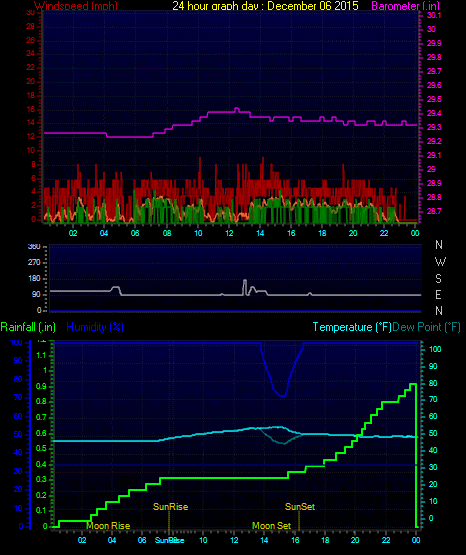Screen dimensions: 466x555
Task: Click hour 14 tick on windspeed chart
Action: (260, 233)
